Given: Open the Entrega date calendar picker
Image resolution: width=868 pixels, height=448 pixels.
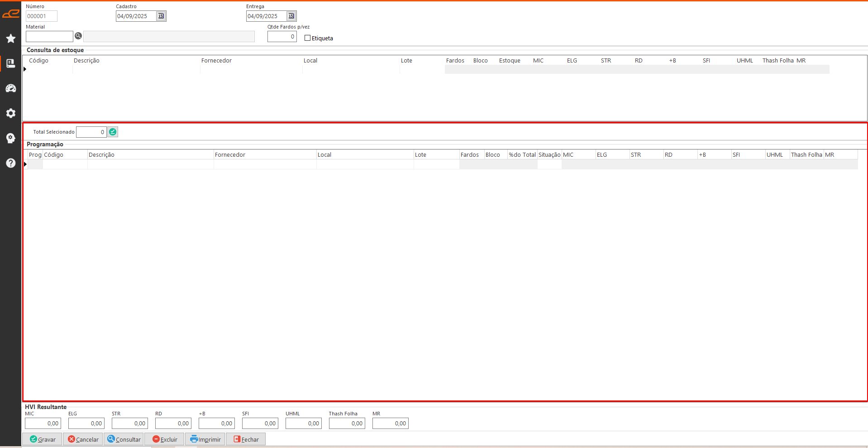Looking at the screenshot, I should pos(291,16).
